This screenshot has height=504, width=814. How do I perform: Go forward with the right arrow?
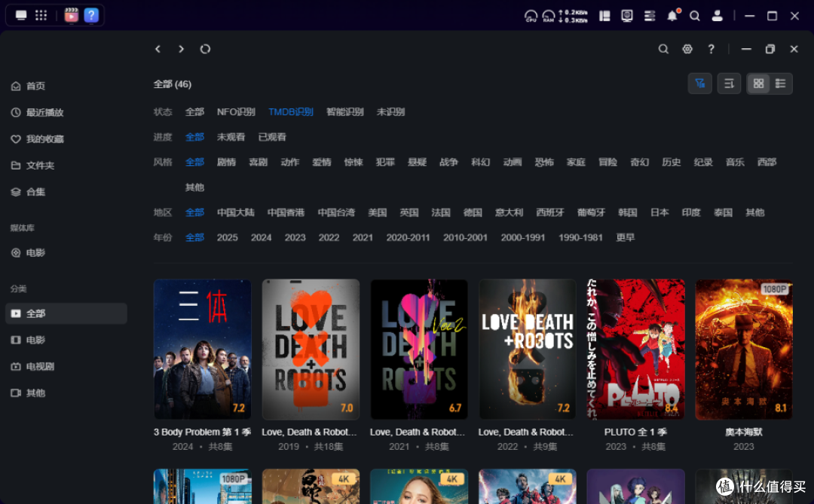click(181, 49)
